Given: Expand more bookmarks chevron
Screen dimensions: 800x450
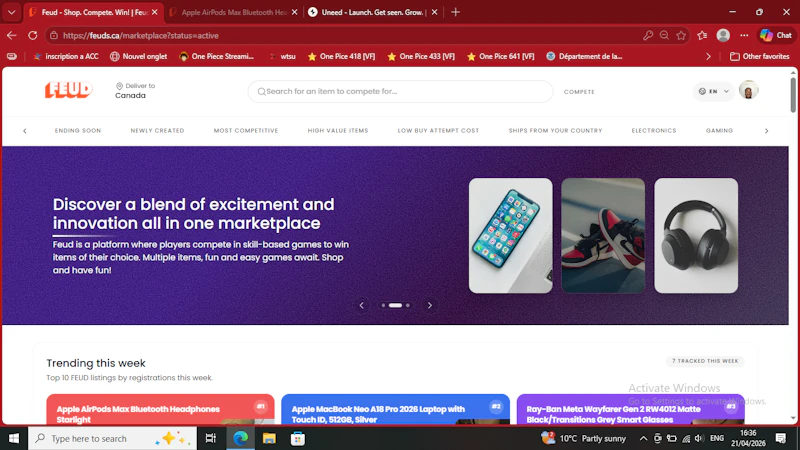Looking at the screenshot, I should click(x=708, y=56).
